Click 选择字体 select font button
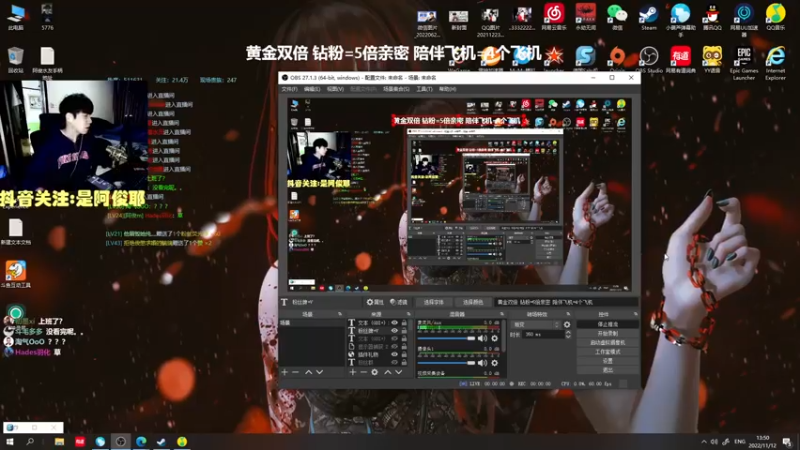The image size is (800, 450). coord(433,302)
